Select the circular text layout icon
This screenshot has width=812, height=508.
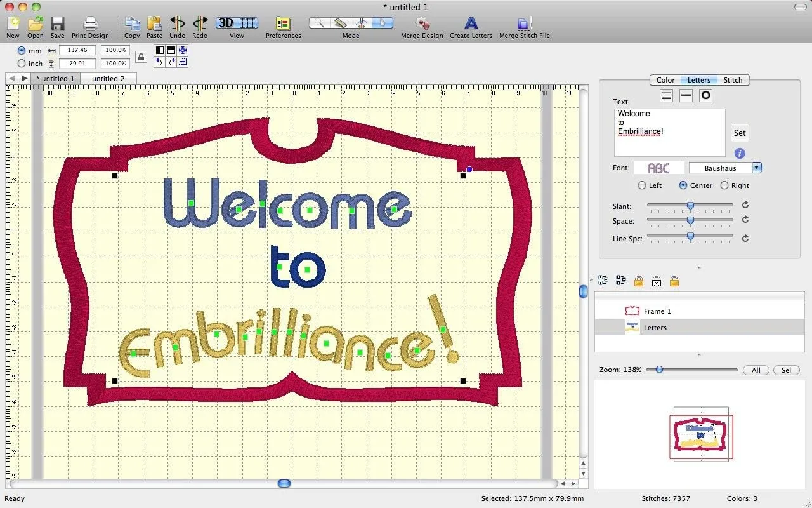[706, 95]
